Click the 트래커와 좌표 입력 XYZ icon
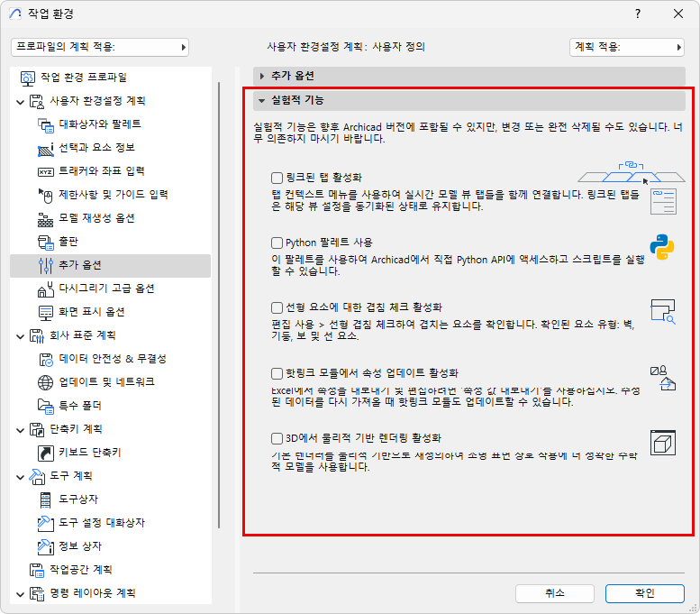This screenshot has height=614, width=700. click(46, 171)
